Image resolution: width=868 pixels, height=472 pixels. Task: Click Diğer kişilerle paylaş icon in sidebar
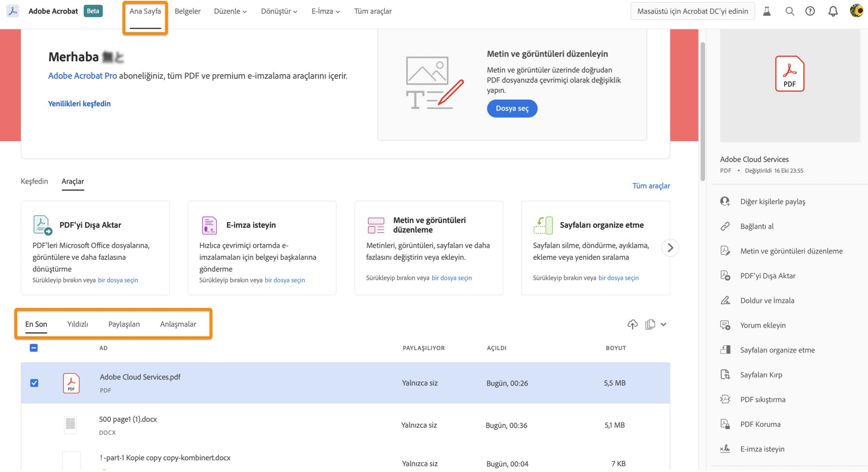[725, 202]
